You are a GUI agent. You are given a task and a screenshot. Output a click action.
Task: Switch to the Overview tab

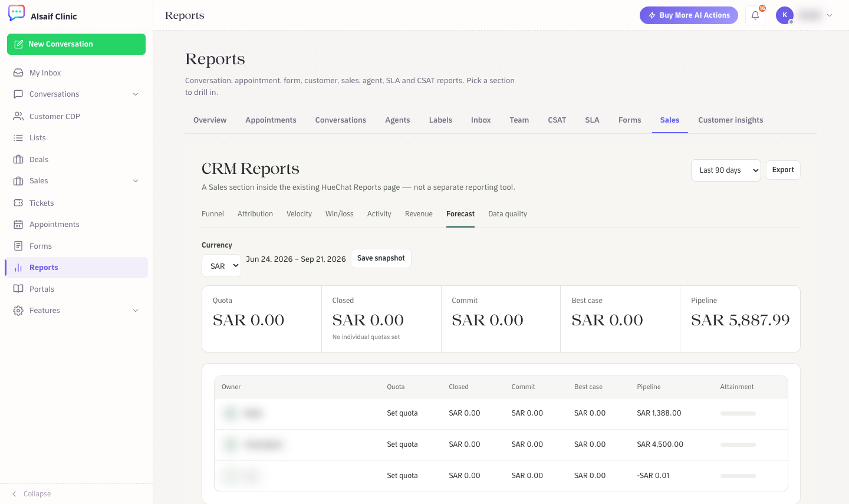pos(210,120)
